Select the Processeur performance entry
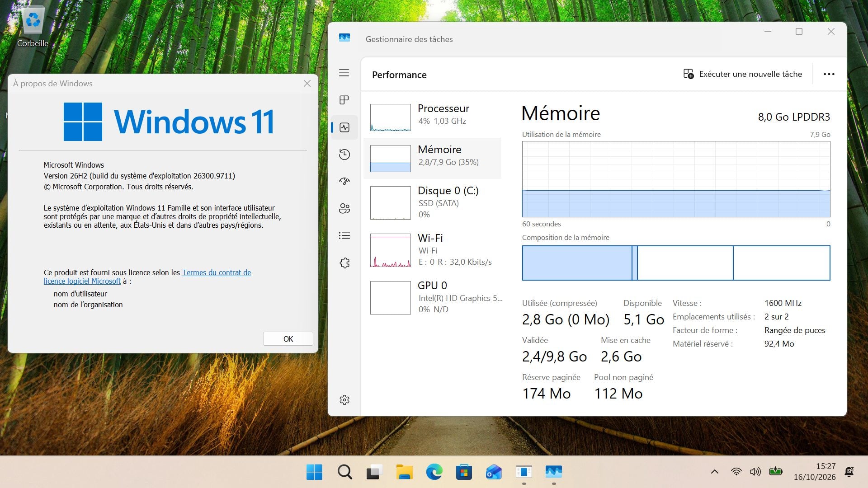Screen dimensions: 868x488 pos(433,117)
